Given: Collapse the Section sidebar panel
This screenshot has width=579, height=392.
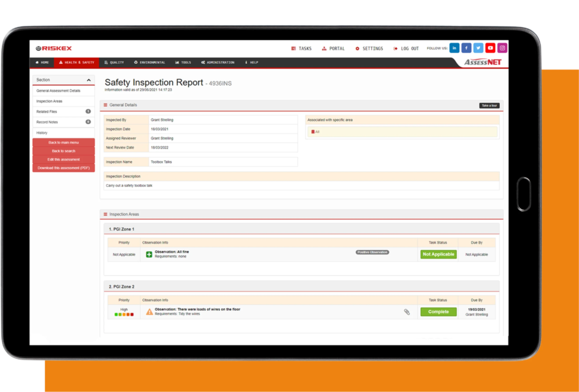Looking at the screenshot, I should pyautogui.click(x=88, y=80).
